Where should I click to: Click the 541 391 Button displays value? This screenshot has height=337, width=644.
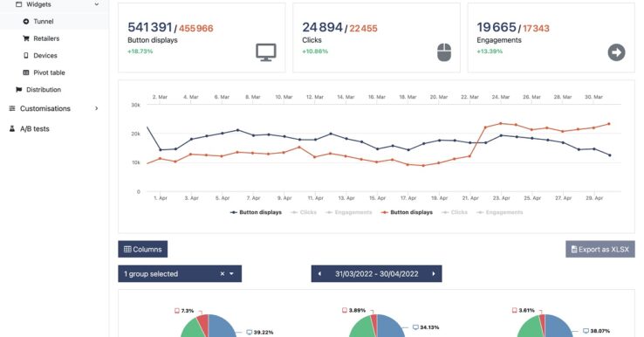(x=150, y=27)
